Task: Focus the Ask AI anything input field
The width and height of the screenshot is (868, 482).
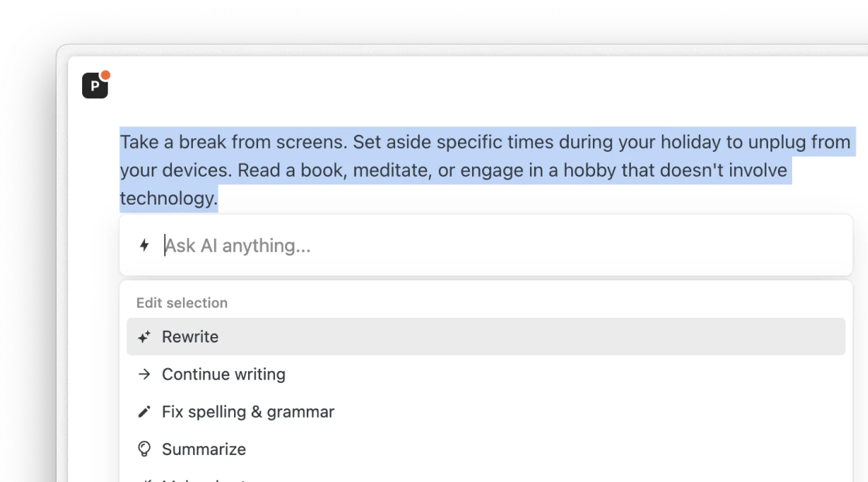Action: (x=387, y=245)
